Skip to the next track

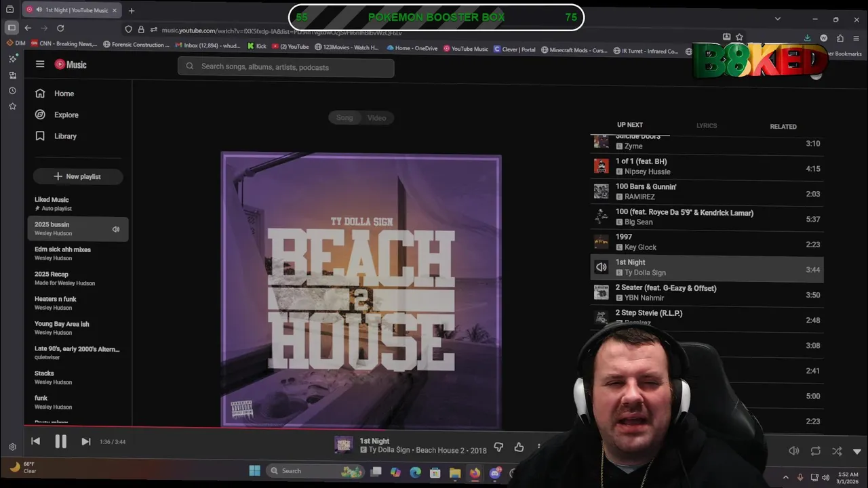coord(85,441)
